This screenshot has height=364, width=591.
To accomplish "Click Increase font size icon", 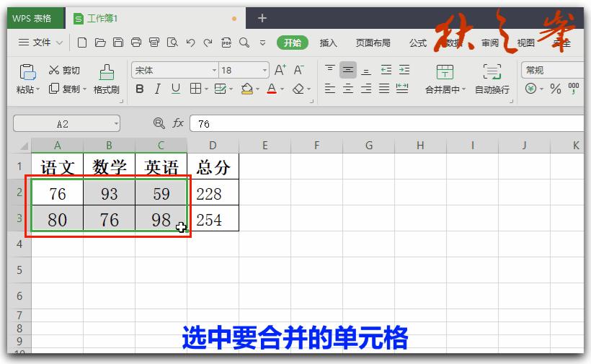I will (x=280, y=70).
